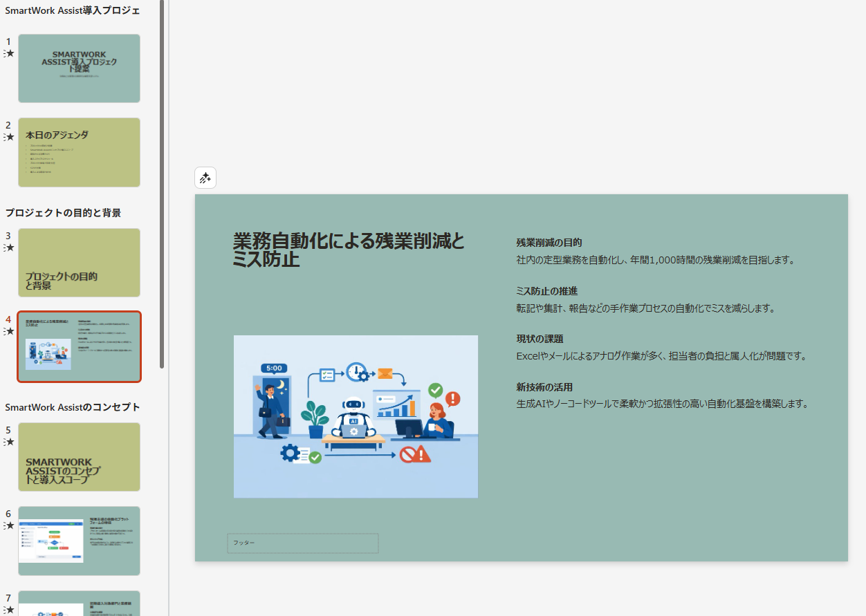This screenshot has height=616, width=866.
Task: Select the robot automation illustration on slide
Action: click(356, 416)
